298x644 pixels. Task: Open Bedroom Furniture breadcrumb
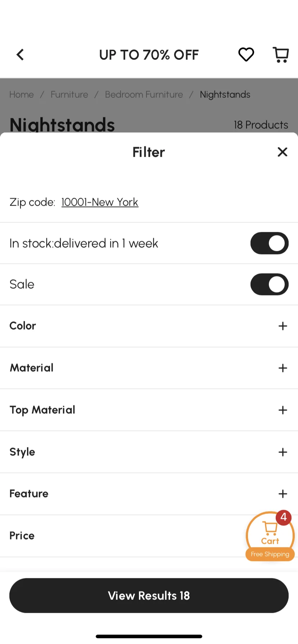144,95
